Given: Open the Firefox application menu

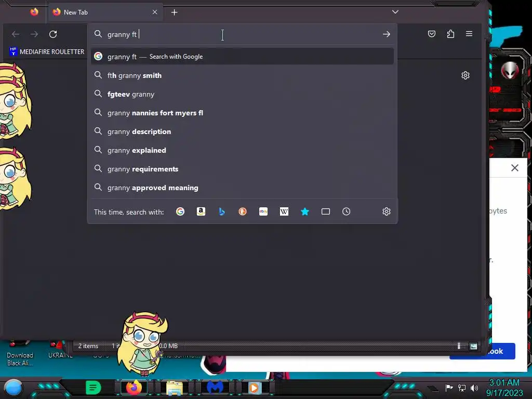Looking at the screenshot, I should (x=469, y=34).
